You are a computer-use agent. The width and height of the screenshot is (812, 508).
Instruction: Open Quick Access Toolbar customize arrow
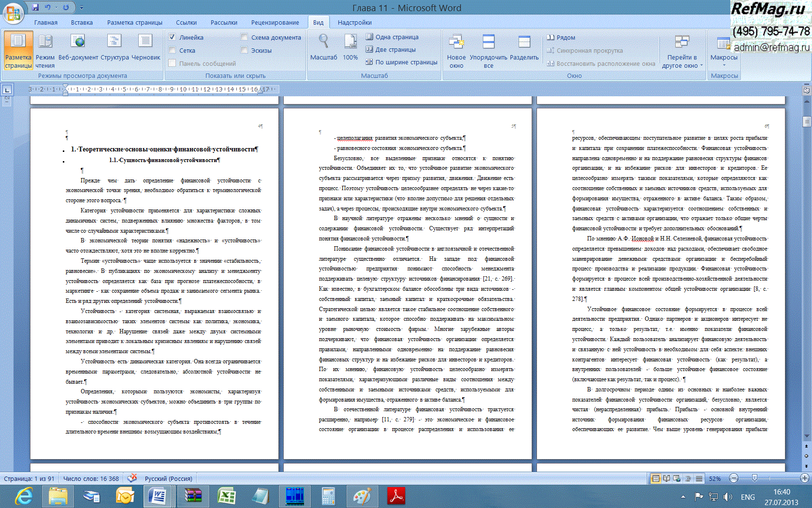point(82,8)
